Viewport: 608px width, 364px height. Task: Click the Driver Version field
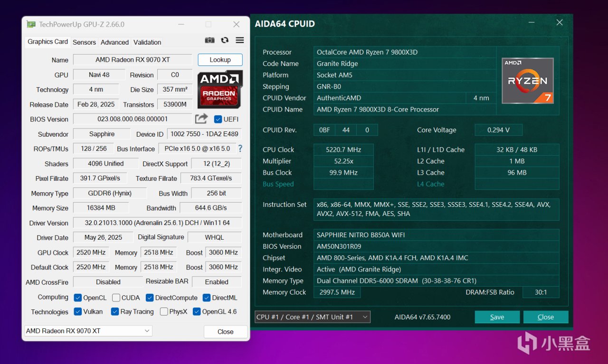157,223
